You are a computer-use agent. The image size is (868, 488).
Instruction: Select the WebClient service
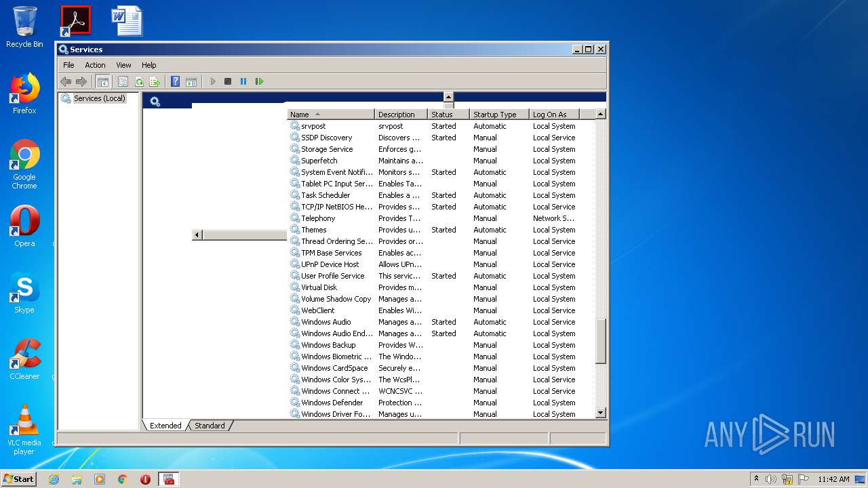coord(441,310)
